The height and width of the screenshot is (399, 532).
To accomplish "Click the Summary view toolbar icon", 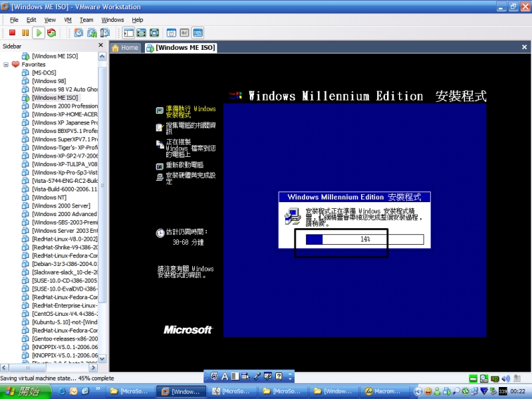I will 172,33.
